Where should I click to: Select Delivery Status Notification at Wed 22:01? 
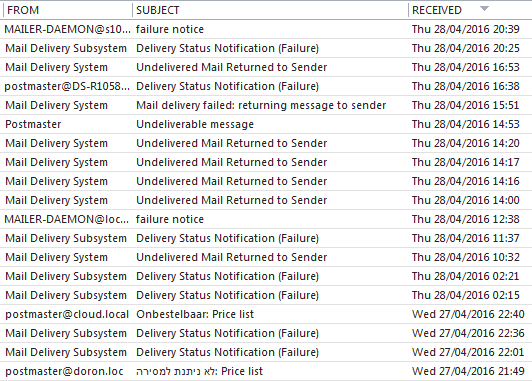tap(266, 352)
